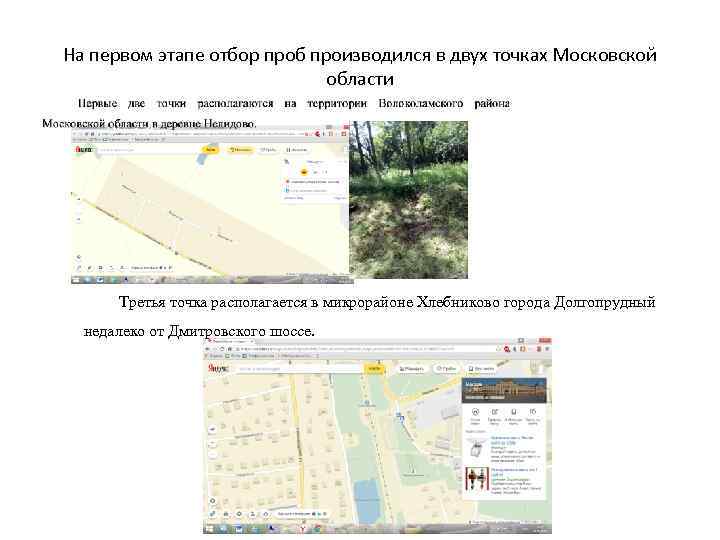Open Маршруты in the lower map toolbar

(x=411, y=368)
